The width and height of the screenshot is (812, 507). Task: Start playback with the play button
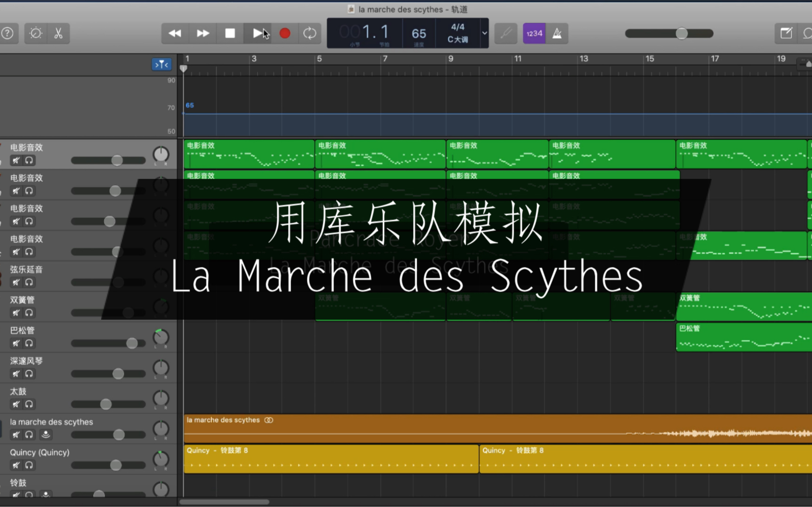pyautogui.click(x=258, y=33)
